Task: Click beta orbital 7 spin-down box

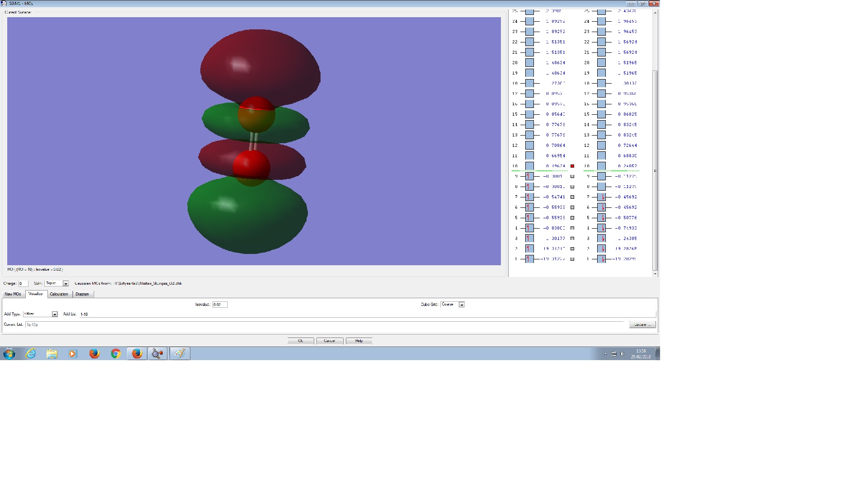Action: pos(601,197)
